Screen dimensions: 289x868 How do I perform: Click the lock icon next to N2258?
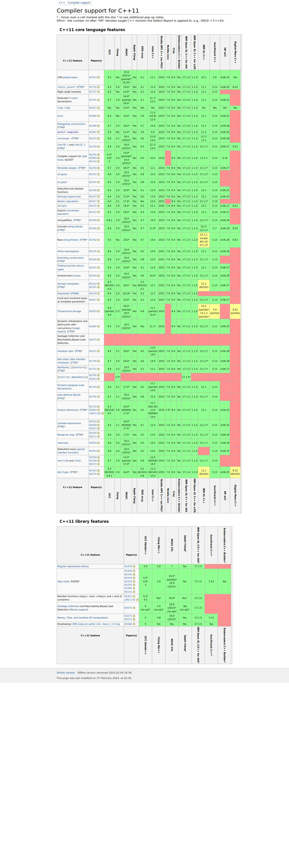(x=99, y=168)
